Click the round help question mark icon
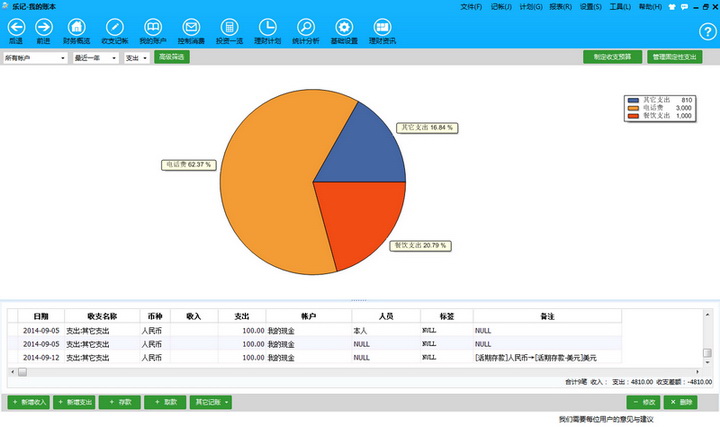Viewport: 720px width, 427px height. 708,32
